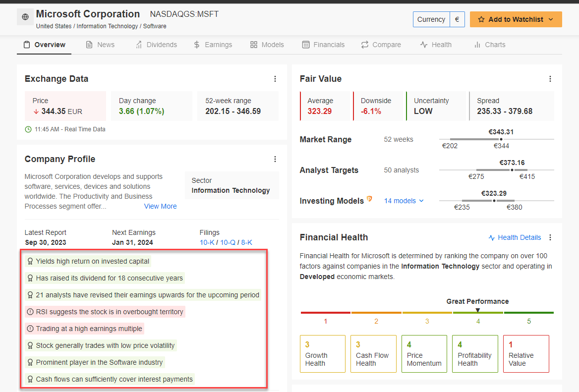The width and height of the screenshot is (579, 392).
Task: Open Exchange Data three-dot options menu
Action: click(275, 79)
